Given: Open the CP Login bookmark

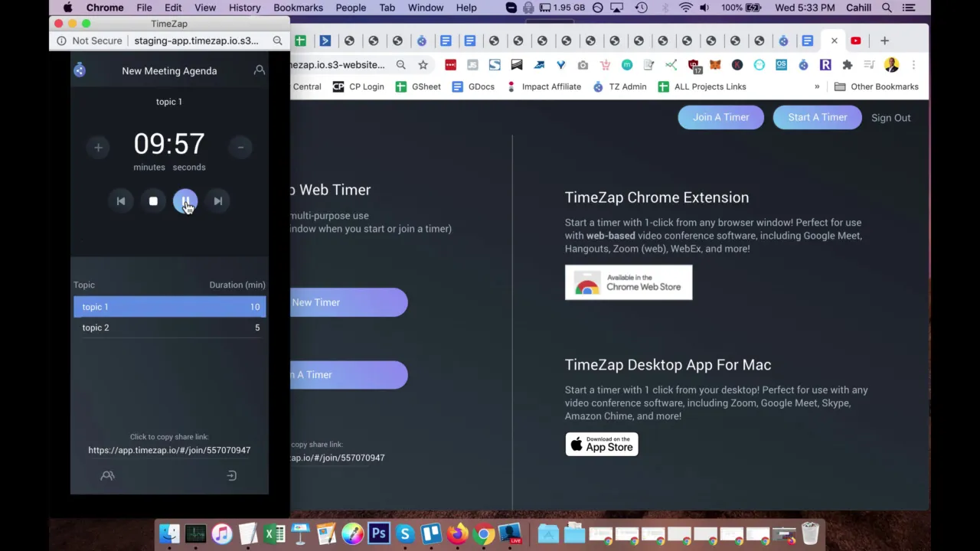Looking at the screenshot, I should click(x=358, y=86).
